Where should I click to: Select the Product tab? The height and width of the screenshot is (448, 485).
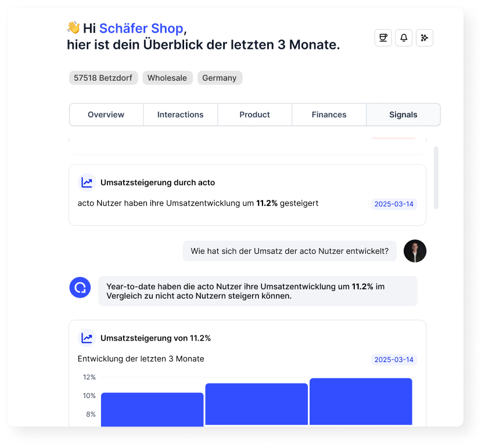254,114
